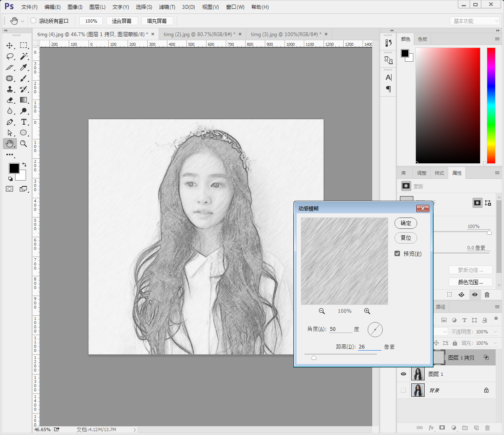The image size is (504, 435).
Task: Select the Ellipse shape tool
Action: click(24, 133)
